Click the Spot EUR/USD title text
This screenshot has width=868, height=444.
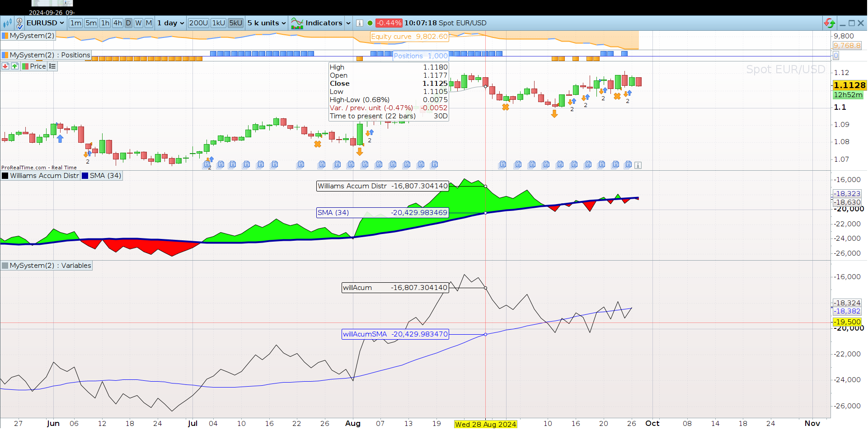pos(463,23)
